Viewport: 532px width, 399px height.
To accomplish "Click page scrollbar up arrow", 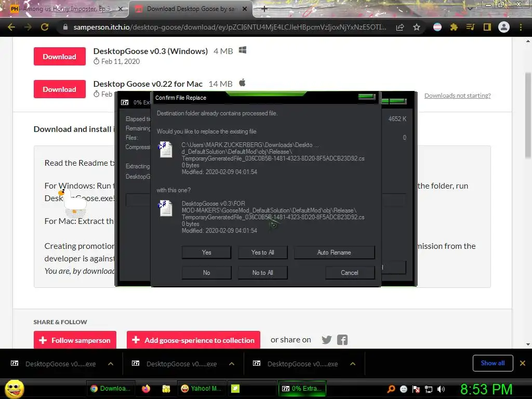I will click(528, 41).
